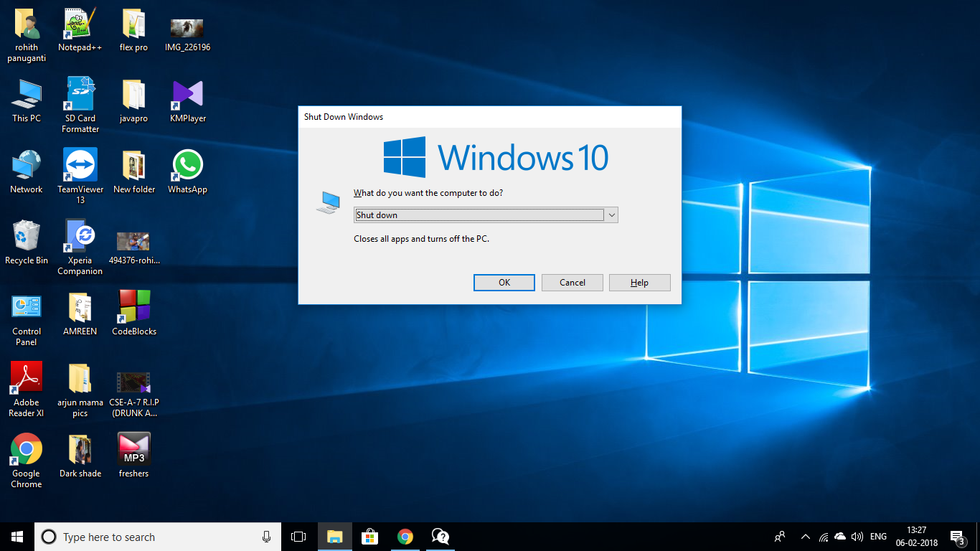Cancel the Shut Down Windows dialog
The height and width of the screenshot is (551, 980).
572,282
